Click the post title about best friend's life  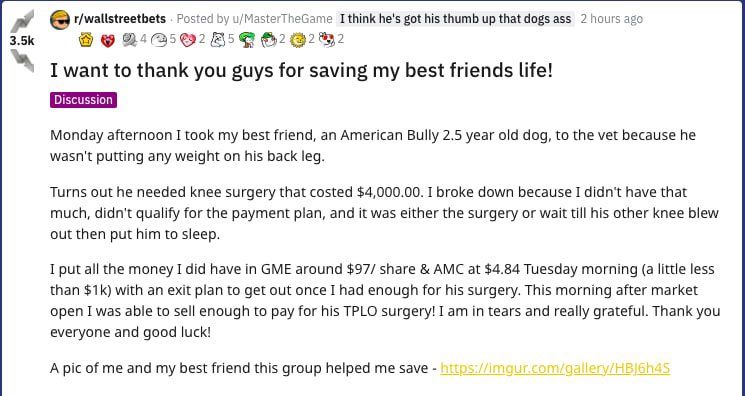click(x=302, y=71)
